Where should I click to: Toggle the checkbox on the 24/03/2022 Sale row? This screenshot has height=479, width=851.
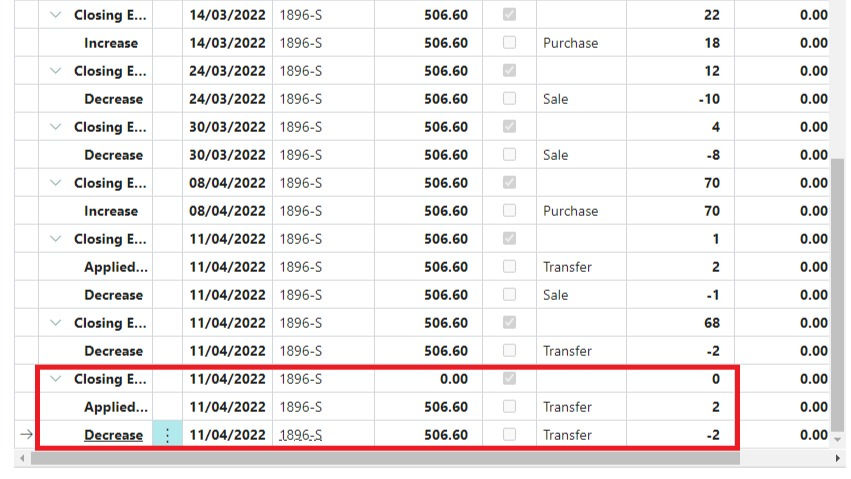509,99
